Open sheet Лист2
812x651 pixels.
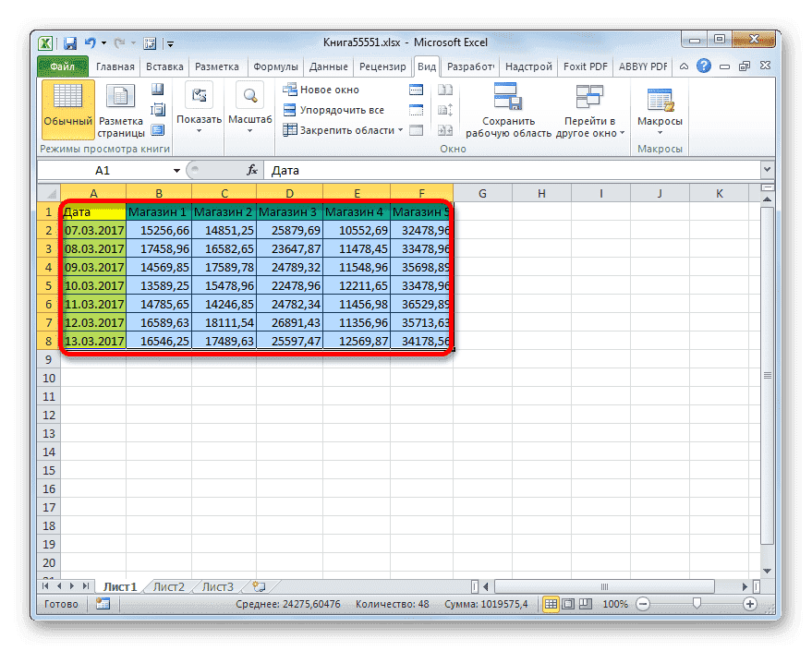click(x=171, y=585)
